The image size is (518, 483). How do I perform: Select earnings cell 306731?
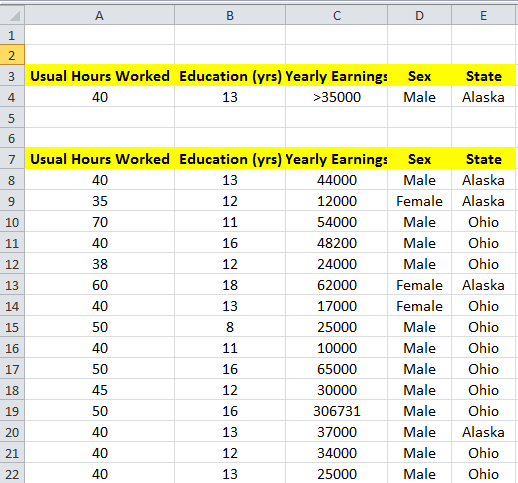(337, 411)
